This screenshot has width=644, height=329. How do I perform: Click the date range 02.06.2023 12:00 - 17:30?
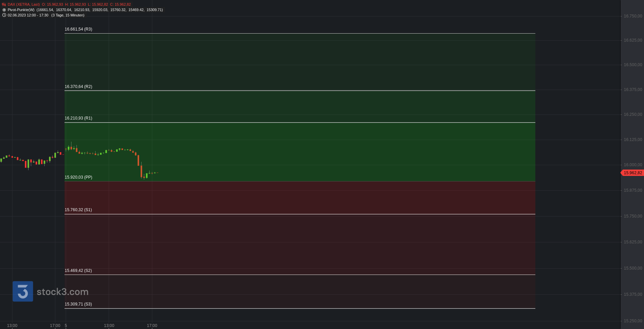coord(28,15)
